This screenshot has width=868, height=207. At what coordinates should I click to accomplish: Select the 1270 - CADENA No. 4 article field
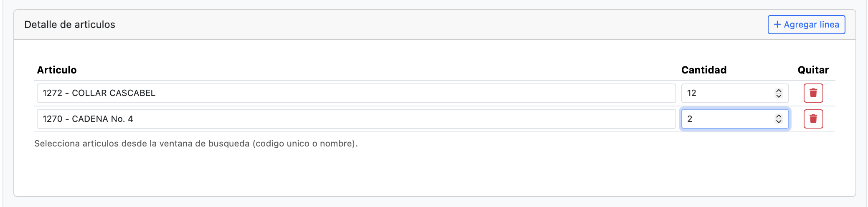356,119
